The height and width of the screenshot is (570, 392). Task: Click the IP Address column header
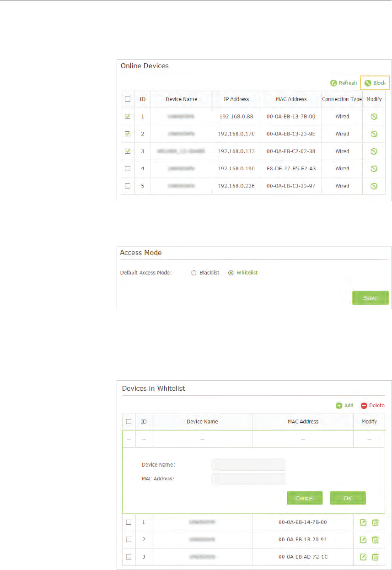coord(236,99)
